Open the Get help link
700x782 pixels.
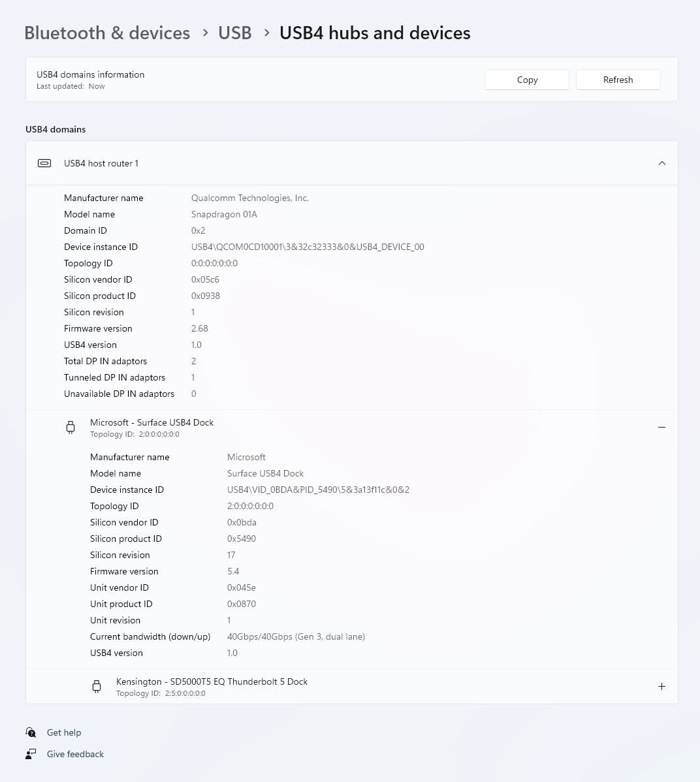(64, 732)
